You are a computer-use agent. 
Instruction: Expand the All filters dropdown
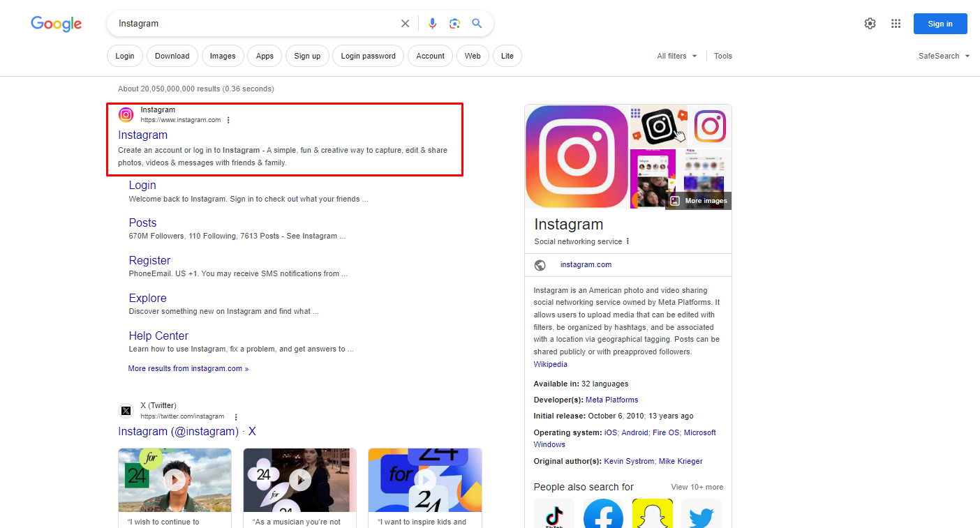(x=677, y=56)
